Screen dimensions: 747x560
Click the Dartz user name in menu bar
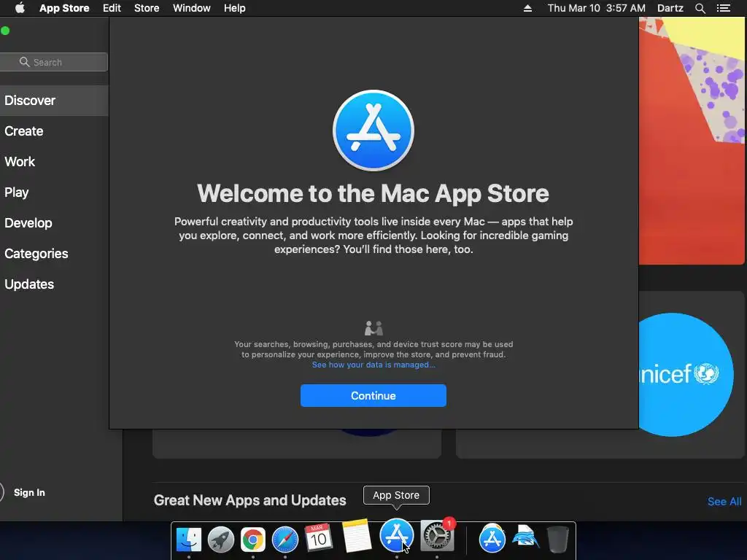[670, 8]
